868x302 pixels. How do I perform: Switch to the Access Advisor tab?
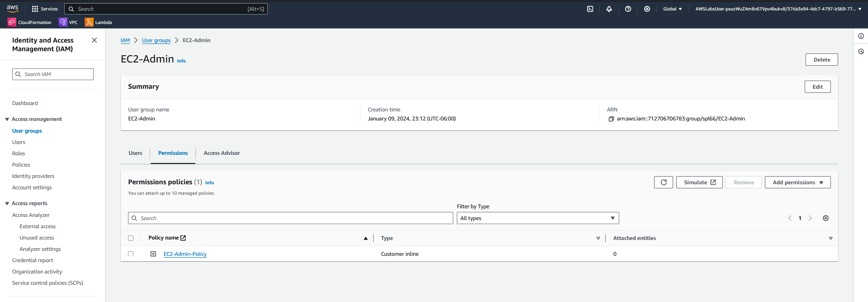coord(222,153)
